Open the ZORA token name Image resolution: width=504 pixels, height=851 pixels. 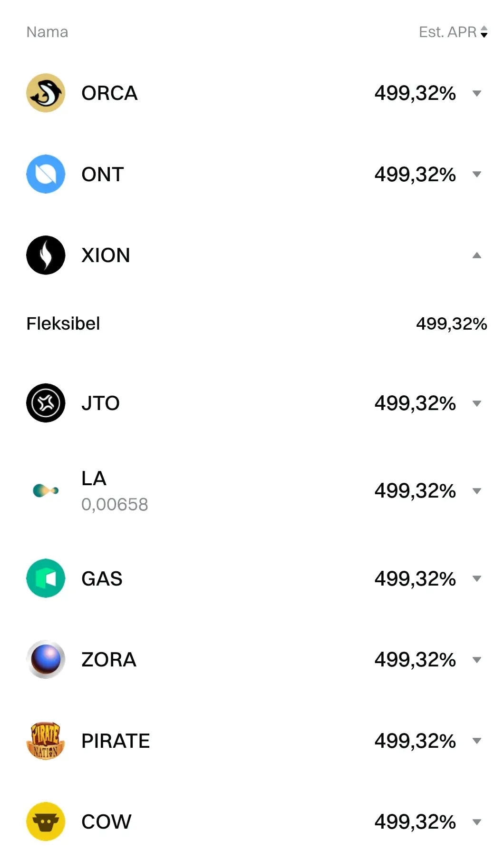pos(109,659)
